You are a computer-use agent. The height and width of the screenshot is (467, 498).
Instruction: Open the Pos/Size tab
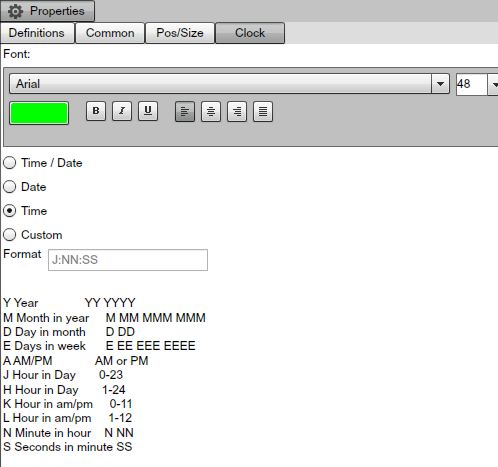click(x=180, y=33)
